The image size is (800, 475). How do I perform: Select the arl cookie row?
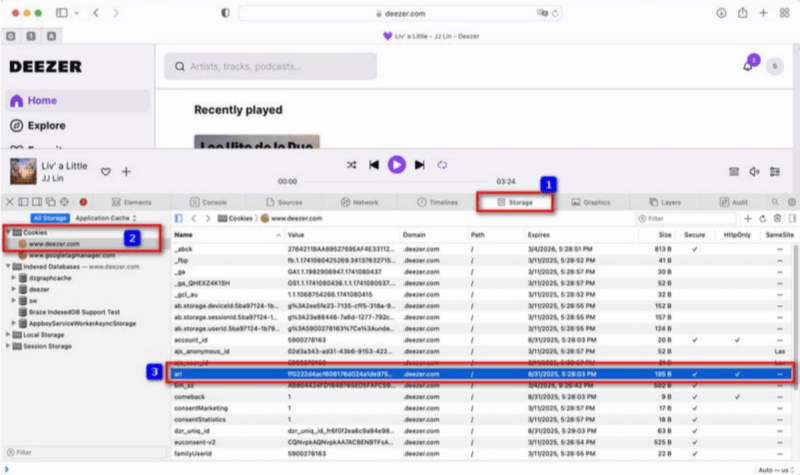(482, 374)
